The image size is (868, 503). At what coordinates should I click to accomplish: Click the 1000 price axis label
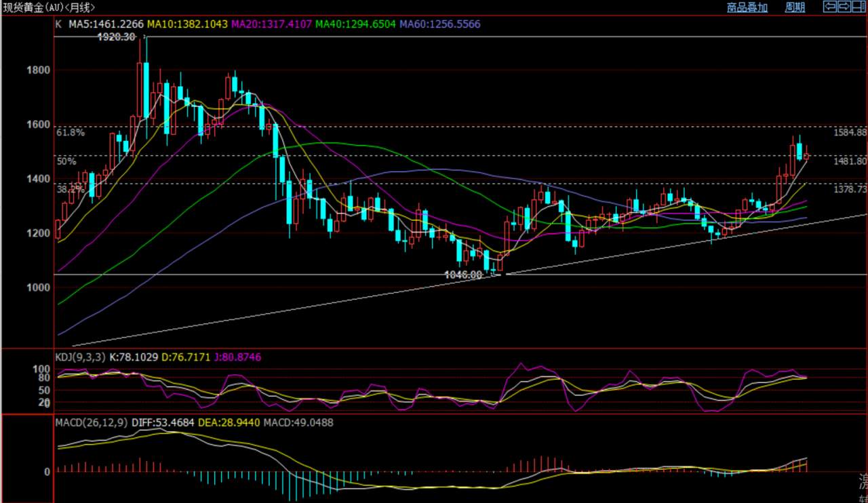point(39,287)
